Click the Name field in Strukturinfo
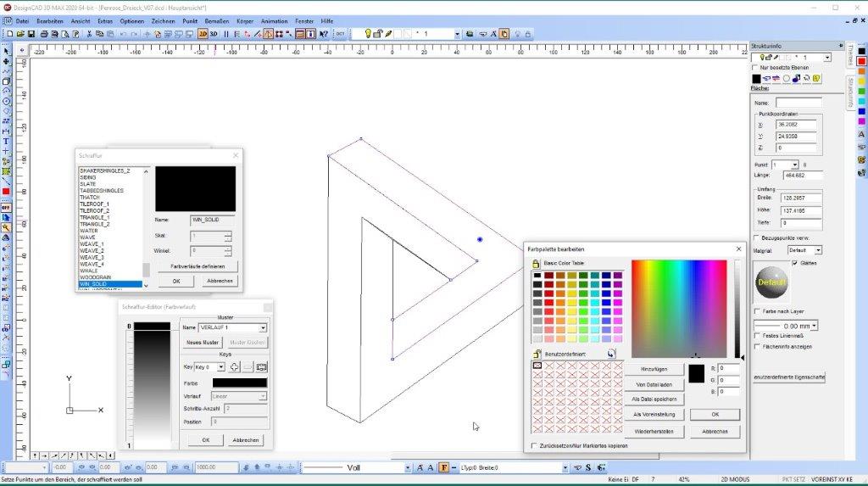 pyautogui.click(x=798, y=103)
